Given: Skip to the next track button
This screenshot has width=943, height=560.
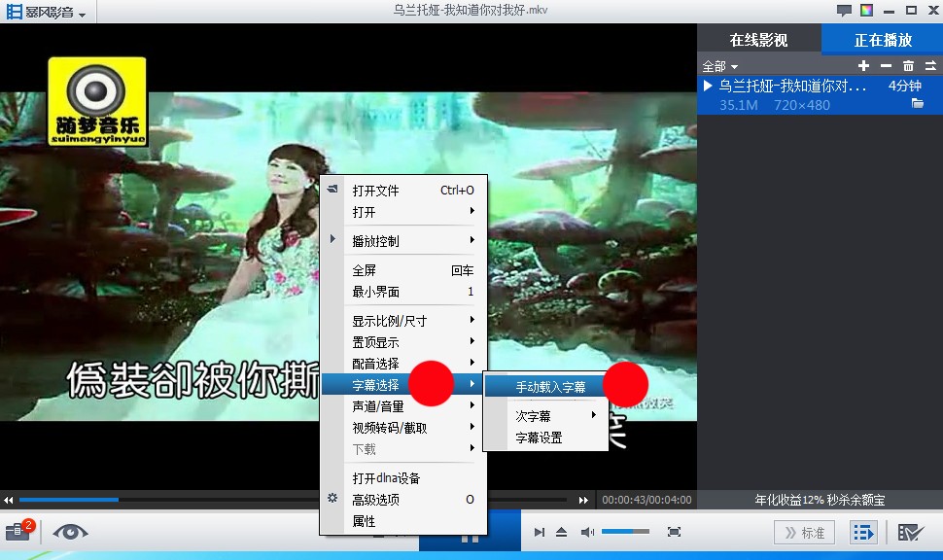Looking at the screenshot, I should 540,532.
